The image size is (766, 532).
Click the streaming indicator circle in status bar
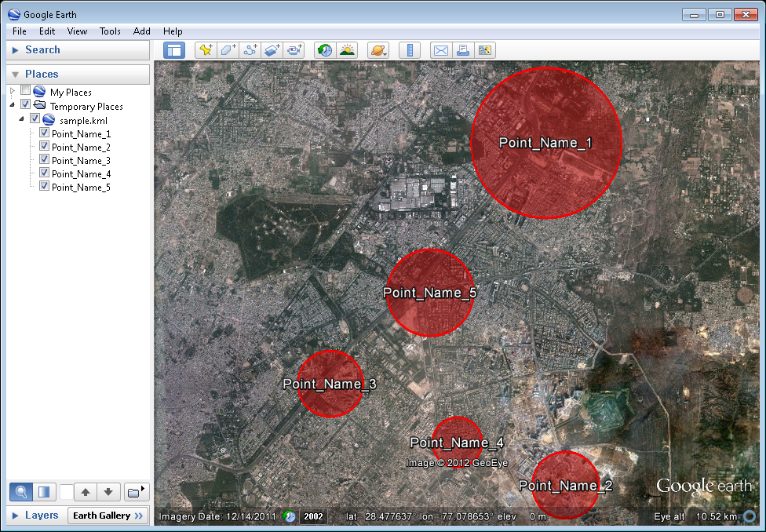pos(750,516)
